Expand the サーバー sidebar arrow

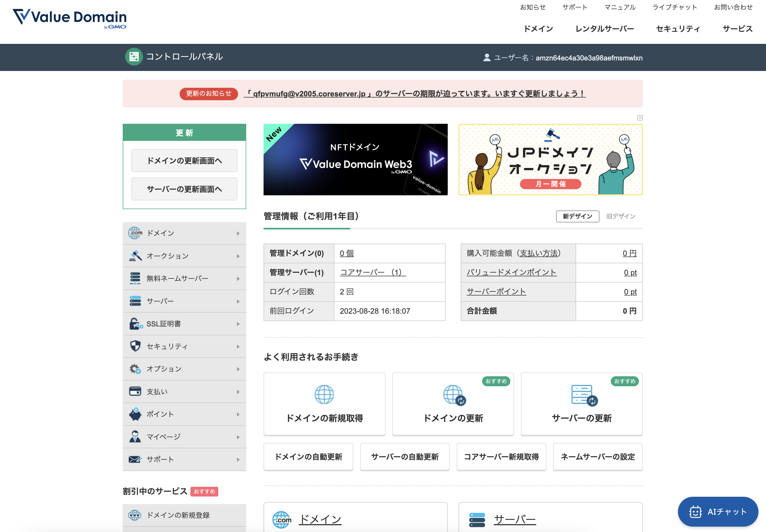click(x=238, y=301)
